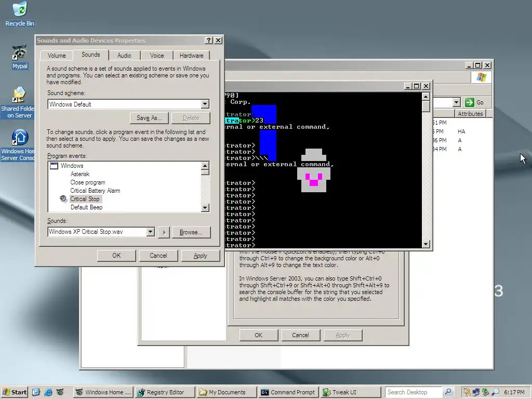The image size is (532, 399).
Task: Switch to Tweak UI taskbar button
Action: [350, 392]
